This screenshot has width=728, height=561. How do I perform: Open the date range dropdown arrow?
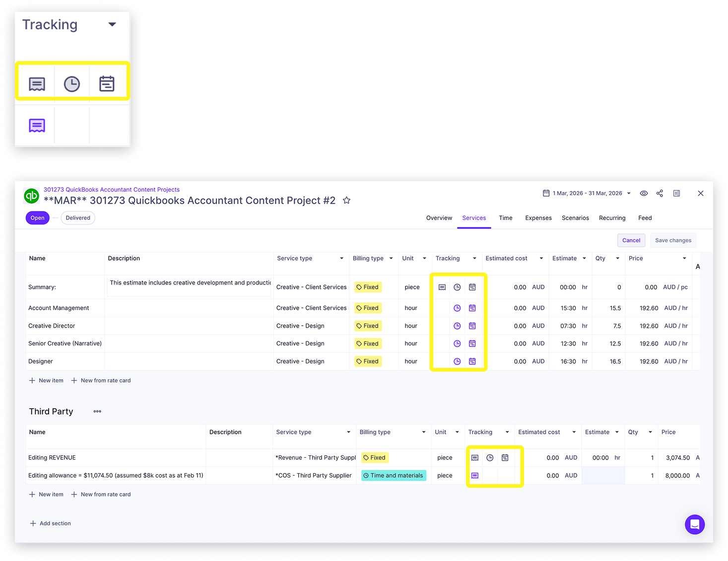(x=629, y=194)
